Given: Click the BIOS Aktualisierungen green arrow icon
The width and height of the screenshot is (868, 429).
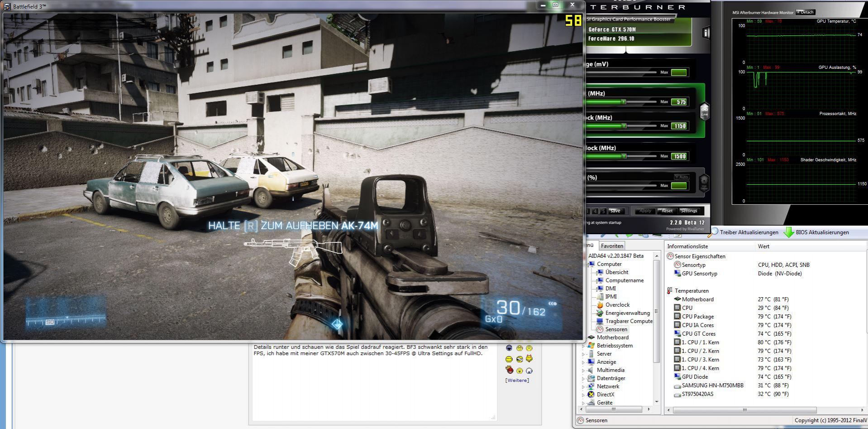Looking at the screenshot, I should click(x=789, y=232).
